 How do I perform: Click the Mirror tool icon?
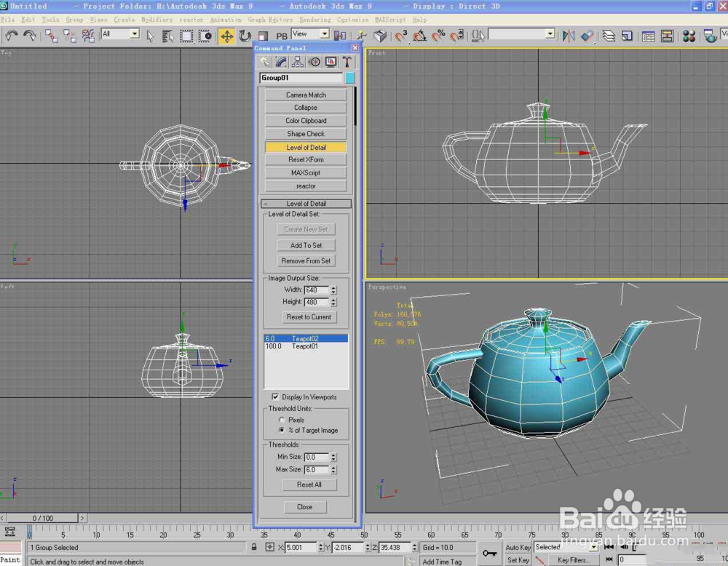click(x=569, y=36)
